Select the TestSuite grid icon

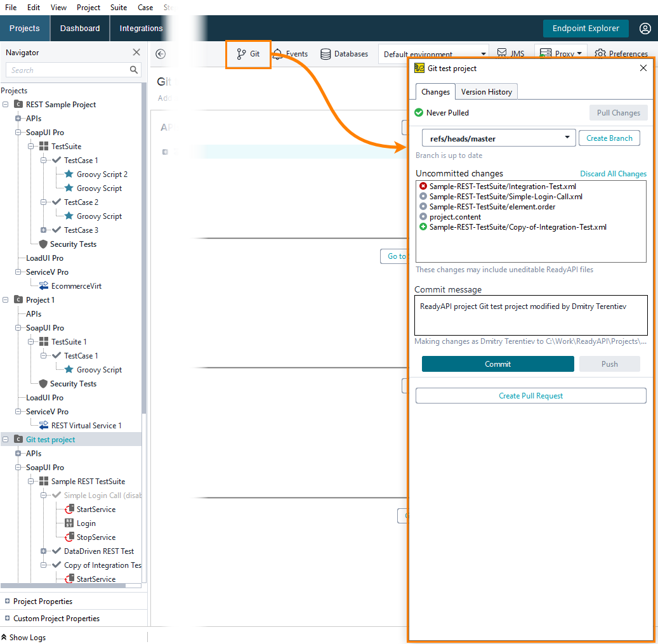pos(44,147)
